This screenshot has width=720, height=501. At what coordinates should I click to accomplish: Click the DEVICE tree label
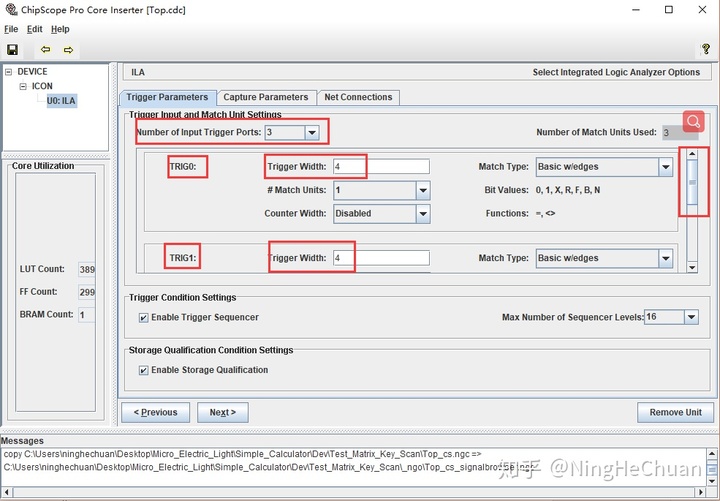(32, 72)
